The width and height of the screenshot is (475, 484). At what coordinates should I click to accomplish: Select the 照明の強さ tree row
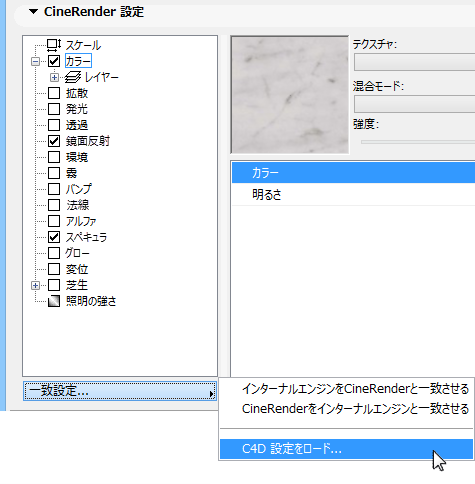coord(91,301)
